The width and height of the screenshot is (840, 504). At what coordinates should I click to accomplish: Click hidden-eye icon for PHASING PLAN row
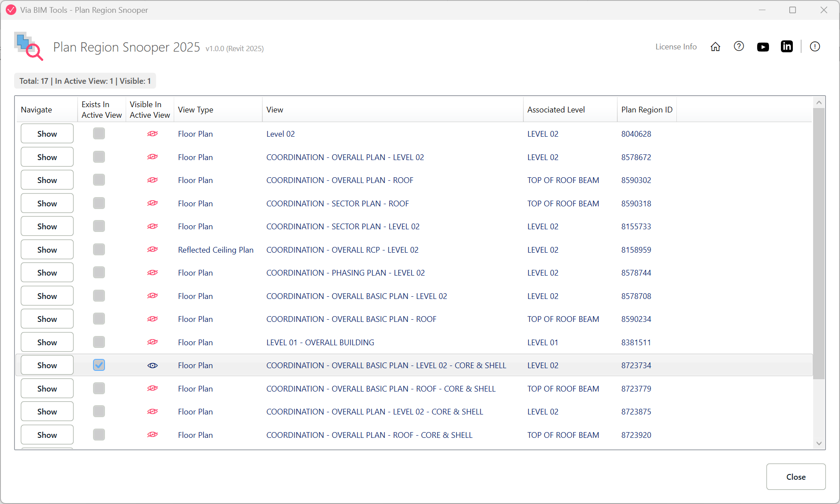point(153,273)
